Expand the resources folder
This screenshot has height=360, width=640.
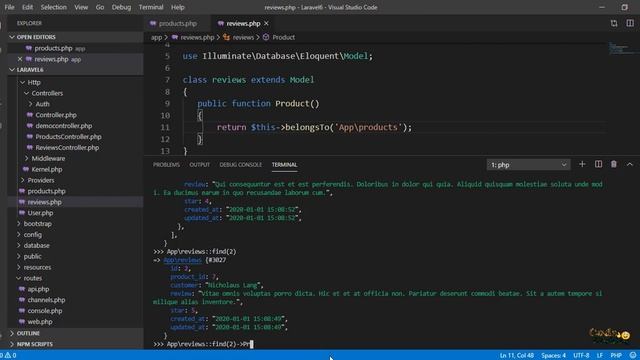[x=37, y=267]
